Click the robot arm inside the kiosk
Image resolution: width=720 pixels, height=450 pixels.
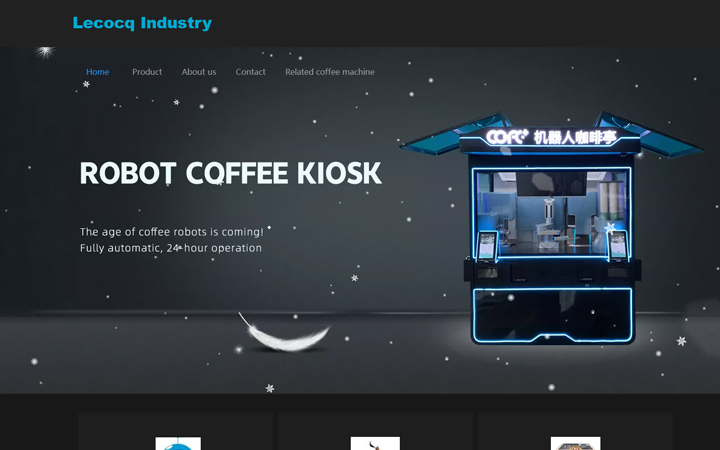(548, 218)
